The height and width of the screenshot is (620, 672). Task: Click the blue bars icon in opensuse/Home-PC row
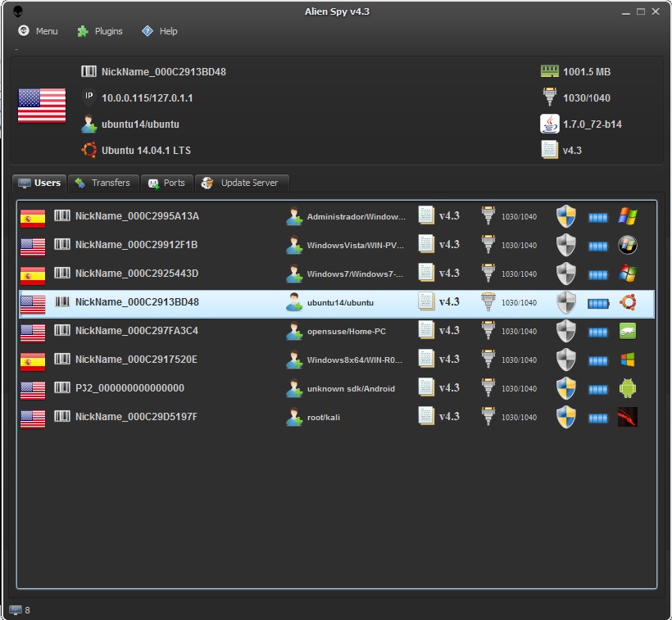(598, 333)
